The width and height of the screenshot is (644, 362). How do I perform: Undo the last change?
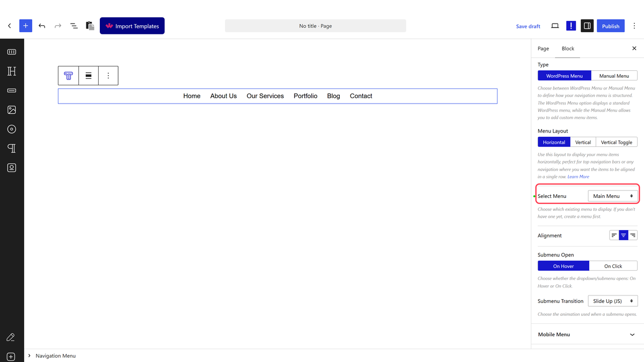[x=42, y=26]
